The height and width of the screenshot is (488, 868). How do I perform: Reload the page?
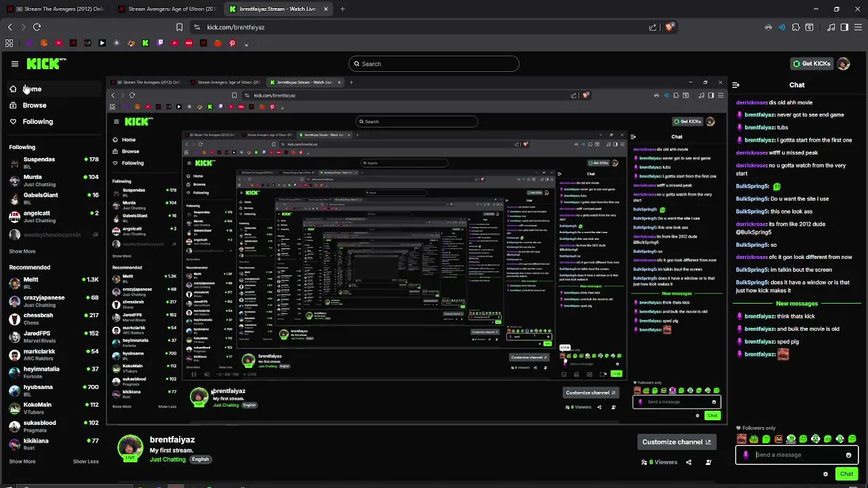[37, 27]
